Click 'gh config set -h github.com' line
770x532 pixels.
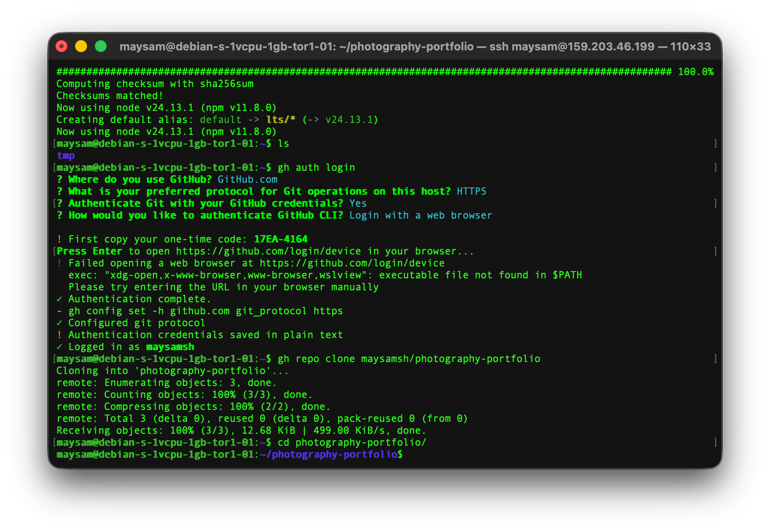pyautogui.click(x=200, y=311)
